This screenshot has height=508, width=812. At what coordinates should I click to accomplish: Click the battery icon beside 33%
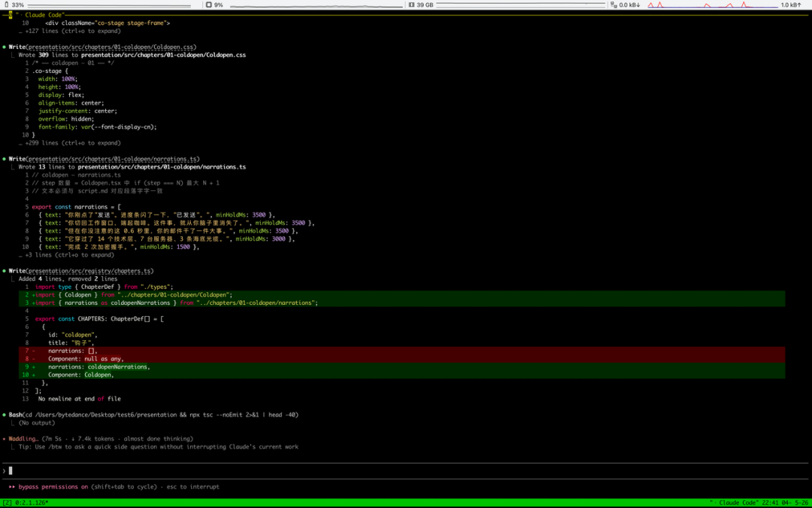[6, 5]
